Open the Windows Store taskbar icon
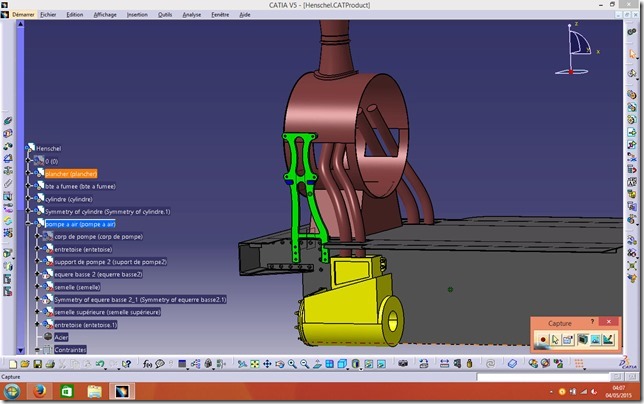The image size is (644, 404). [67, 391]
